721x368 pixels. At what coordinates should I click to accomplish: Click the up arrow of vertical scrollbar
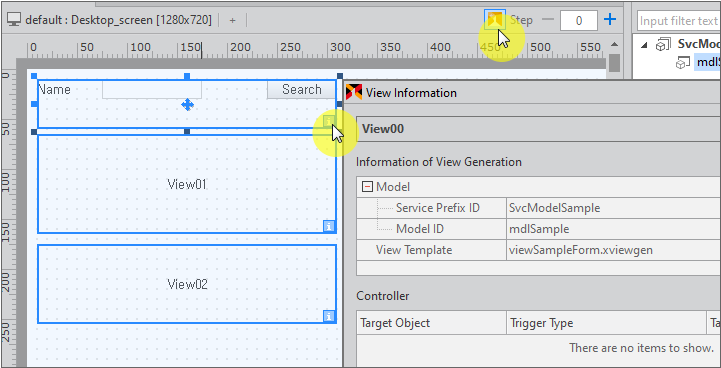tap(614, 45)
